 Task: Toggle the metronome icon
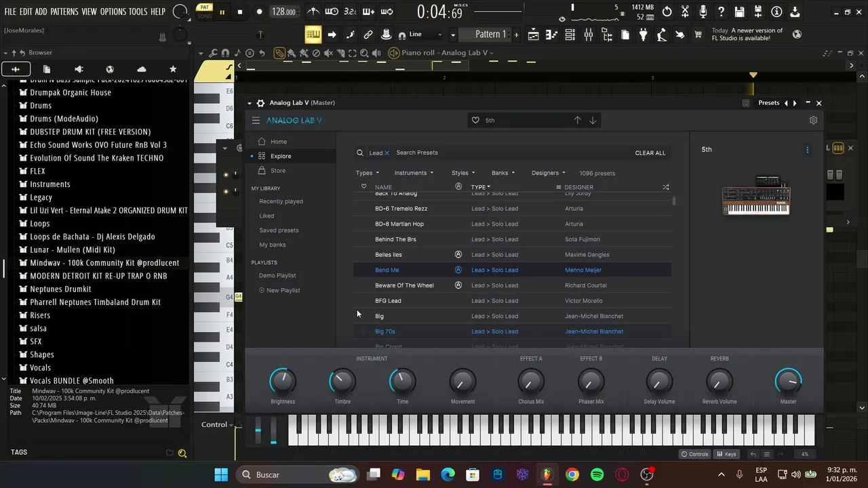tap(313, 12)
